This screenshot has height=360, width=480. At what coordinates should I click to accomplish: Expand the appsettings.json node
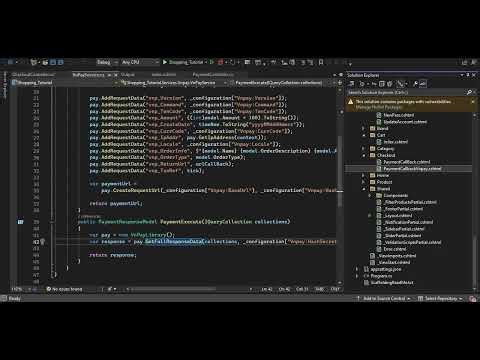(357, 269)
